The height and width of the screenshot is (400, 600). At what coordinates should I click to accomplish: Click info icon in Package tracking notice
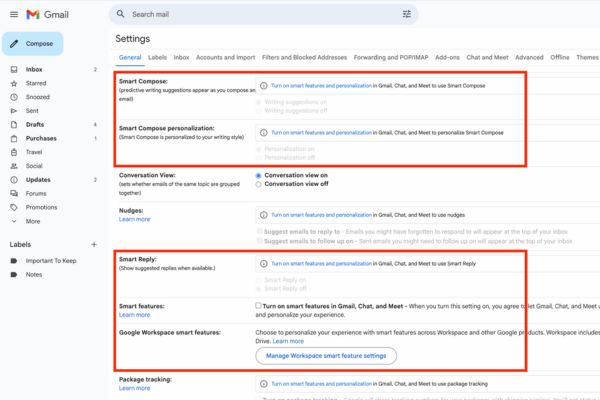coord(264,384)
